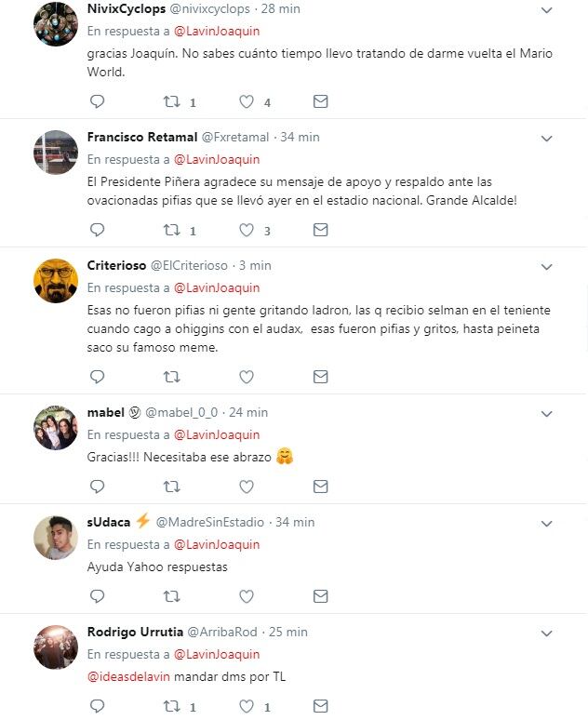Retweet Francisco Retamal's tweet
Screen dimensions: 588x720
click(x=172, y=230)
